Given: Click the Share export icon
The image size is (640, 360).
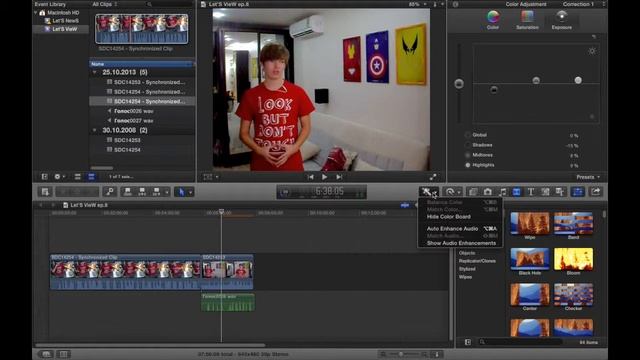Looking at the screenshot, I should [x=596, y=192].
